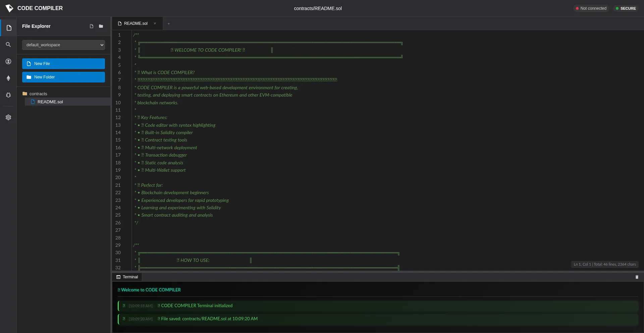
Task: Open the Ethereum deploy sidebar icon
Action: (8, 78)
